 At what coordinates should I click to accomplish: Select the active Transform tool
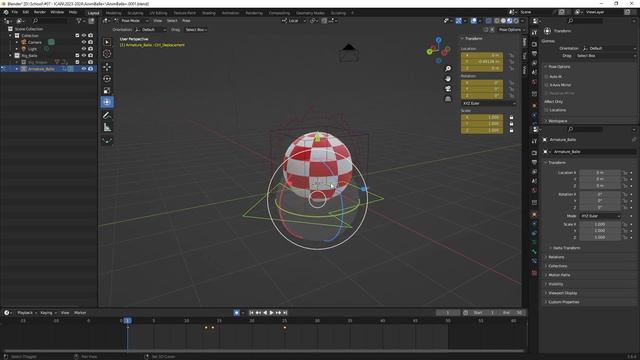click(x=107, y=102)
